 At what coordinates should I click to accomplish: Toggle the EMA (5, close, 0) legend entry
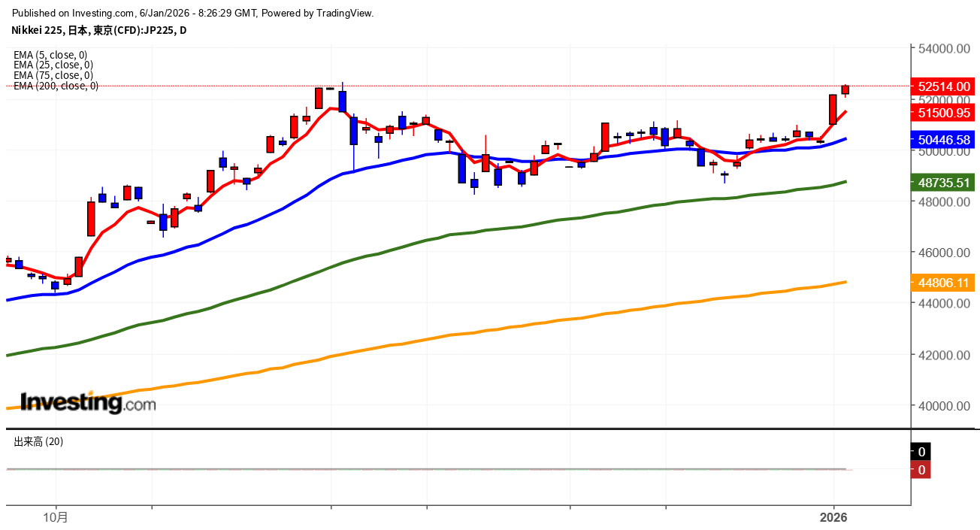coord(50,55)
